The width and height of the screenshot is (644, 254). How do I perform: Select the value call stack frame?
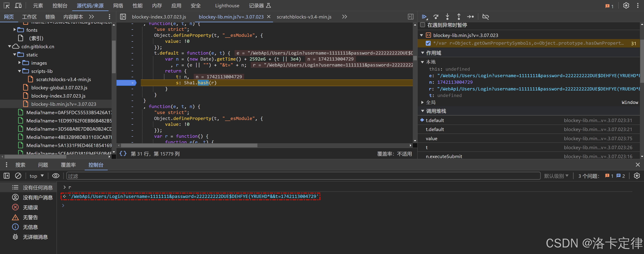[431, 138]
